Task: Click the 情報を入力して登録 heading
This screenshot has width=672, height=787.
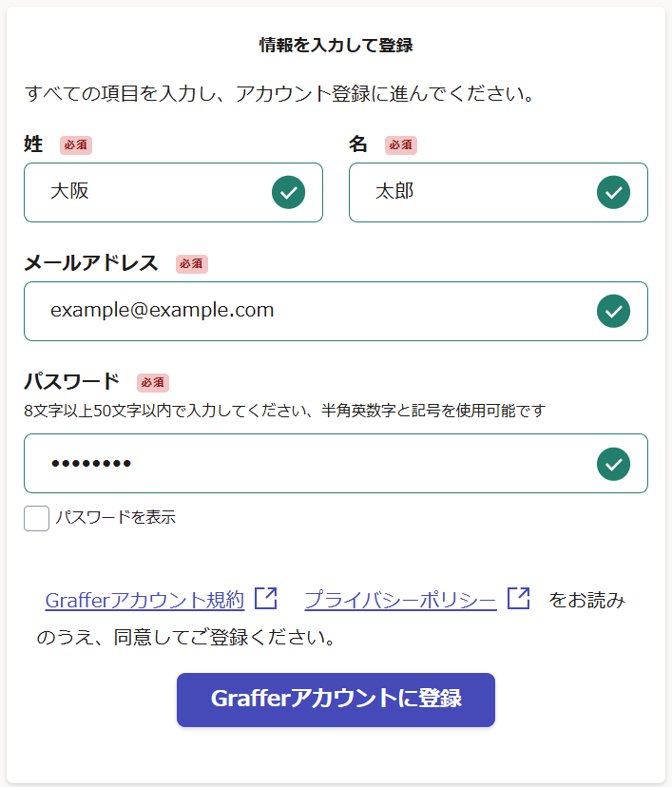Action: [336, 45]
